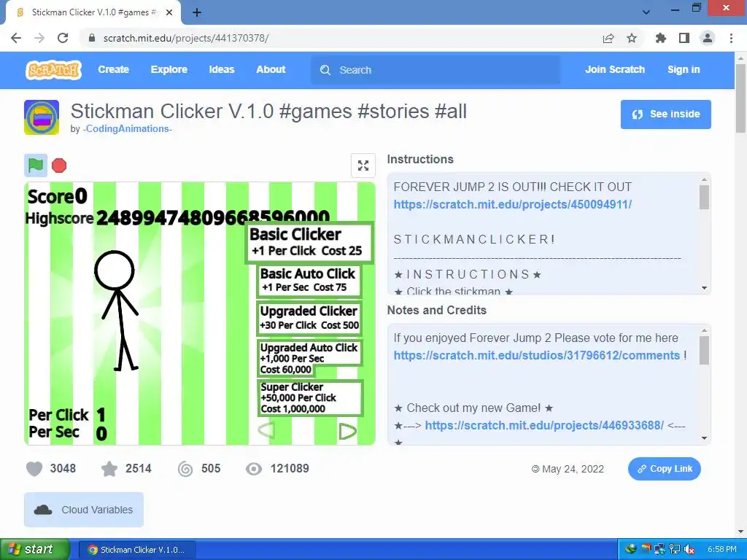Click the Notes and Credits scroll down arrow
Viewport: 747px width, 560px height.
(704, 438)
